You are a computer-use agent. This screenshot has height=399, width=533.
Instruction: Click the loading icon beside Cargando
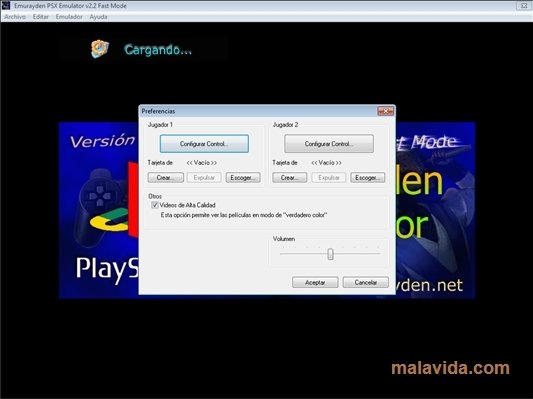click(100, 49)
